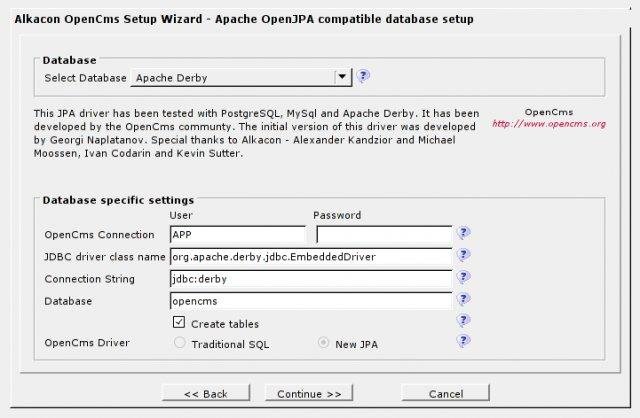Select the New JPA radio button
This screenshot has height=418, width=640.
tap(323, 342)
